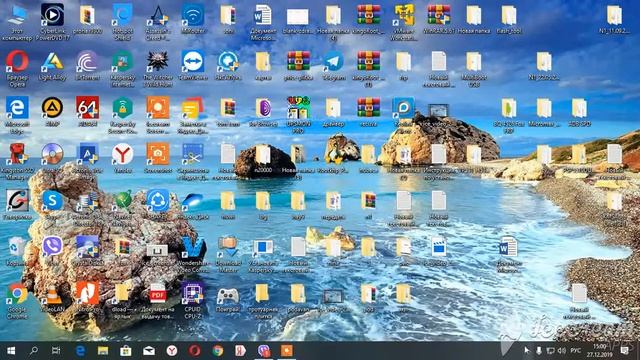
Task: Launch the BitTorrent desktop shortcut
Action: pos(87,65)
